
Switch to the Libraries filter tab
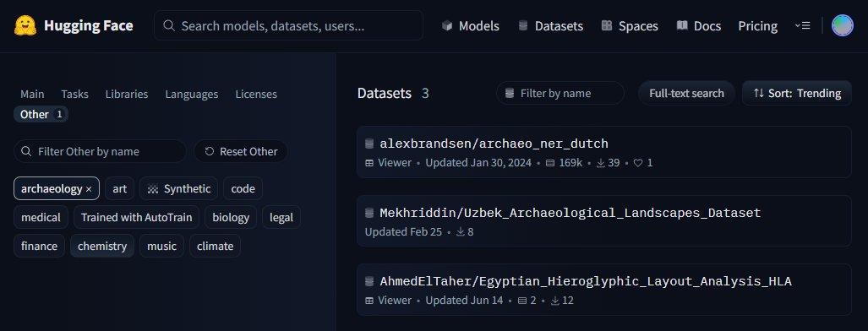(x=127, y=94)
